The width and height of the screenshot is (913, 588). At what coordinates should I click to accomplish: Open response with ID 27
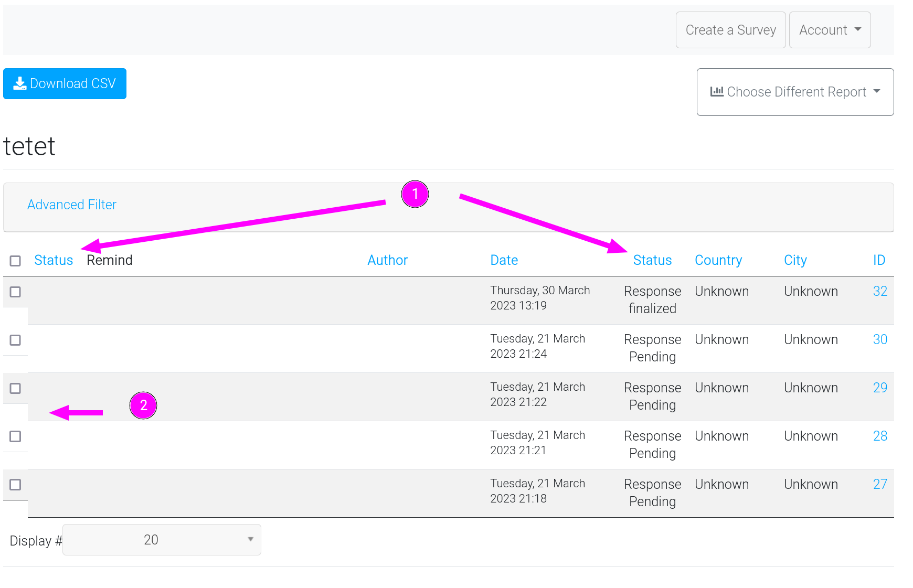(x=879, y=484)
